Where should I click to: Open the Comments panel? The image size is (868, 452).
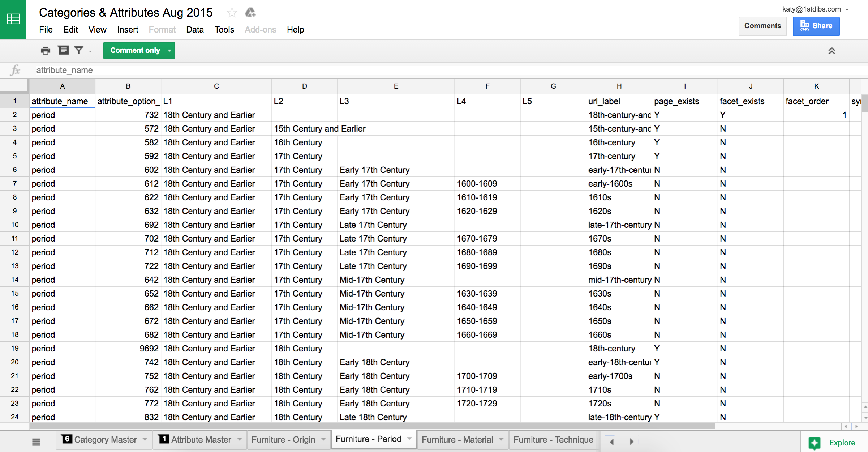[762, 26]
